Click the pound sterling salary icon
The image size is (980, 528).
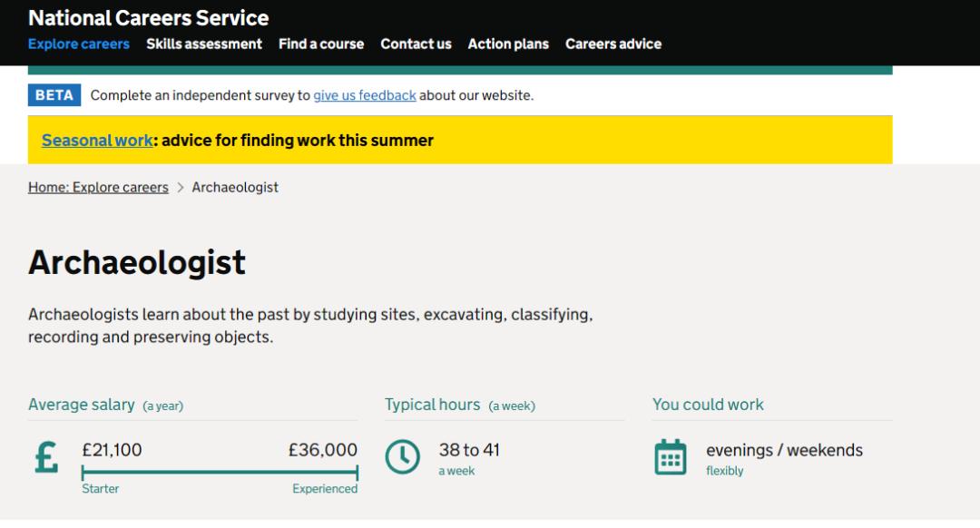point(46,456)
